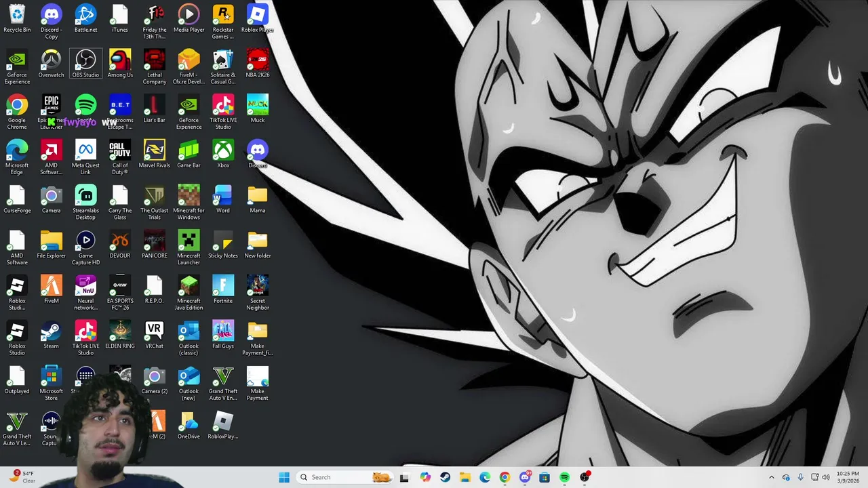Select the DEVOUR desktop icon
Viewport: 868px width, 488px height.
pos(120,245)
